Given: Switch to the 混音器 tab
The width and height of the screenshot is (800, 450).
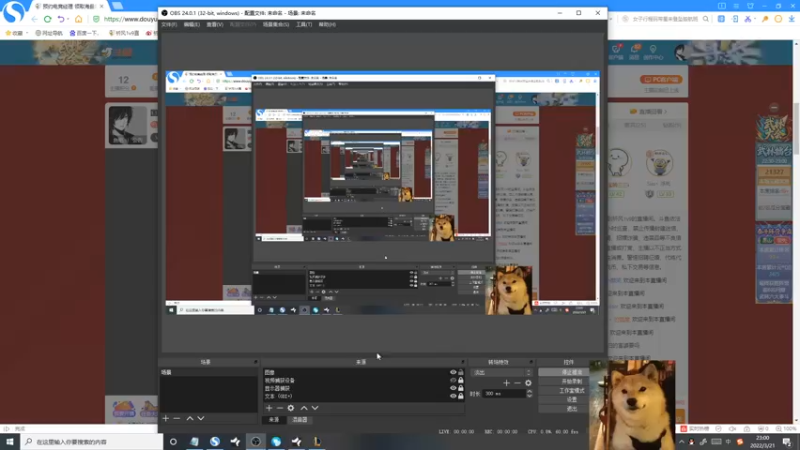Looking at the screenshot, I should click(x=299, y=420).
